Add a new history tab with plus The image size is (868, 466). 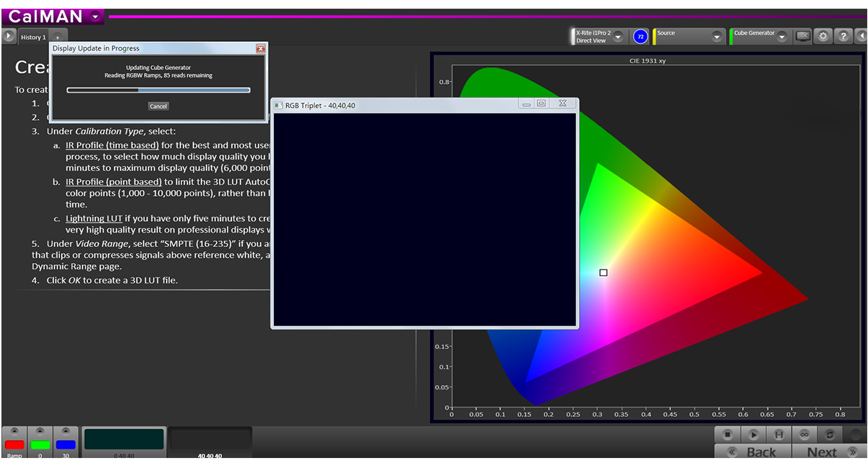click(x=59, y=37)
